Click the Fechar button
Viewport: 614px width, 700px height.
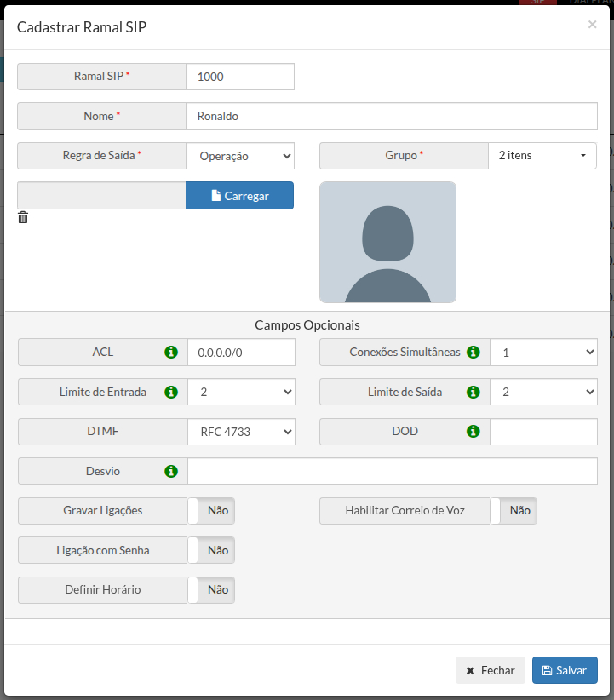pyautogui.click(x=490, y=670)
